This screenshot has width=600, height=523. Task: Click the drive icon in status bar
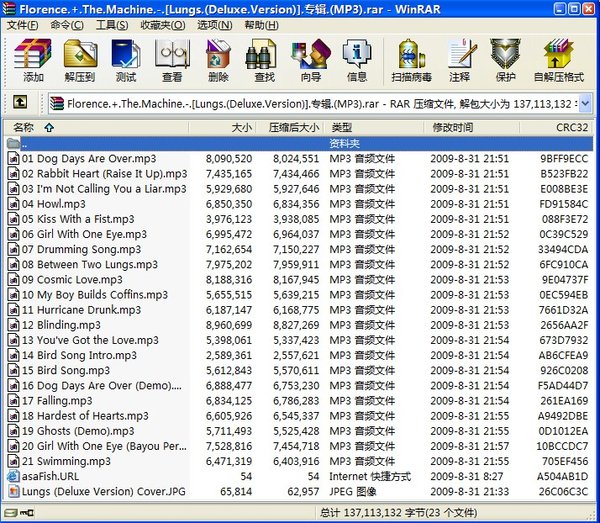click(11, 512)
